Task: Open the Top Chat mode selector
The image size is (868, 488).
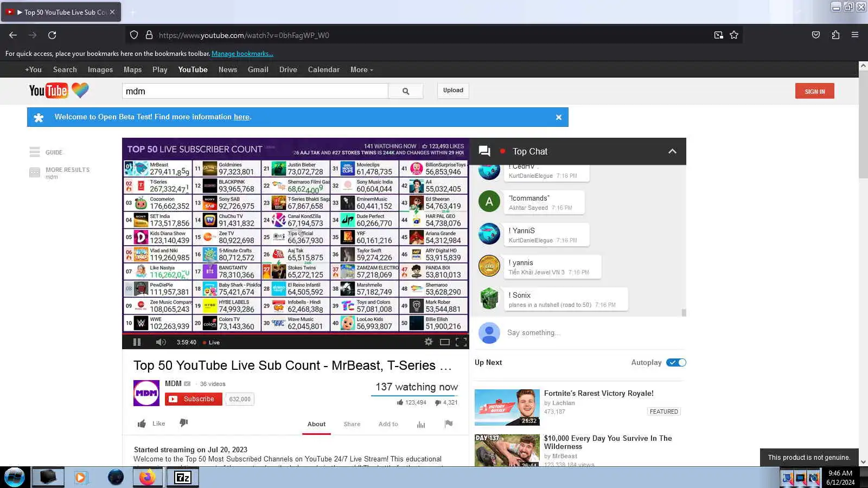Action: (x=530, y=152)
